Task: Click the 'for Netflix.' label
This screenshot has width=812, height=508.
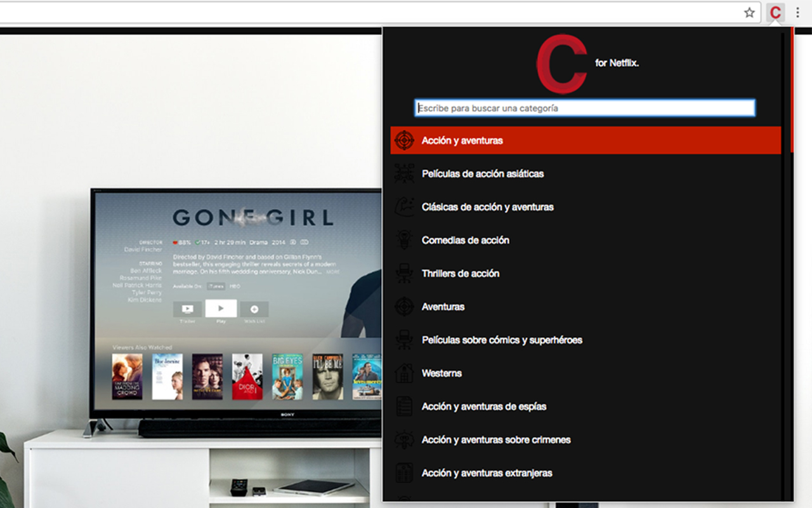Action: [617, 63]
